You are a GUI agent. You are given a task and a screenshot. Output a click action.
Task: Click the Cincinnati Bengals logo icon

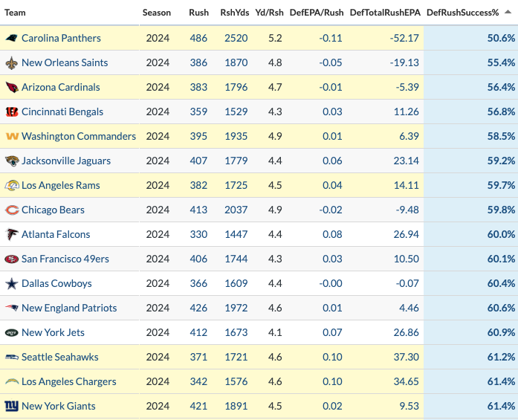tap(12, 112)
